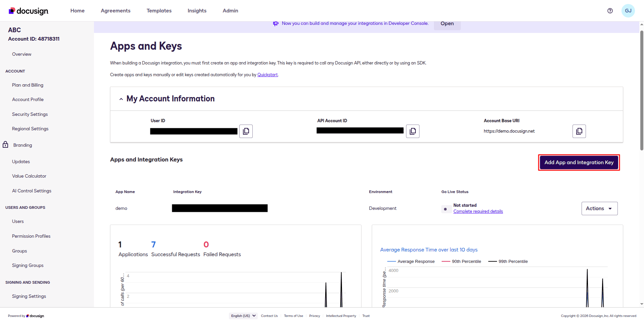Open the Agreements tab
This screenshot has height=324, width=644.
coord(115,11)
